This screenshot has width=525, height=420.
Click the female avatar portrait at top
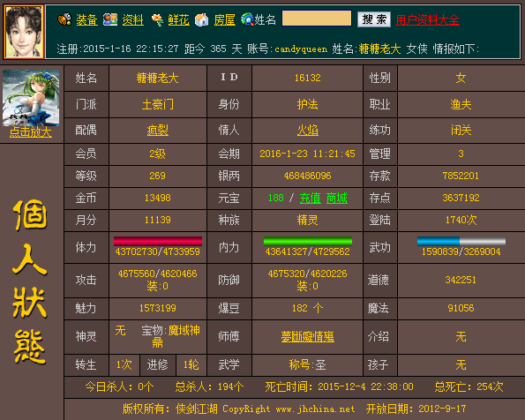pyautogui.click(x=24, y=32)
